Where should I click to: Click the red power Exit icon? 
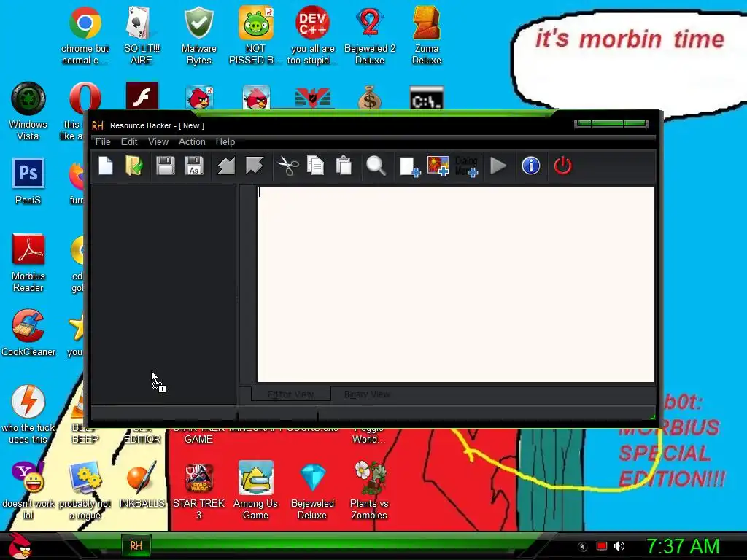tap(562, 166)
